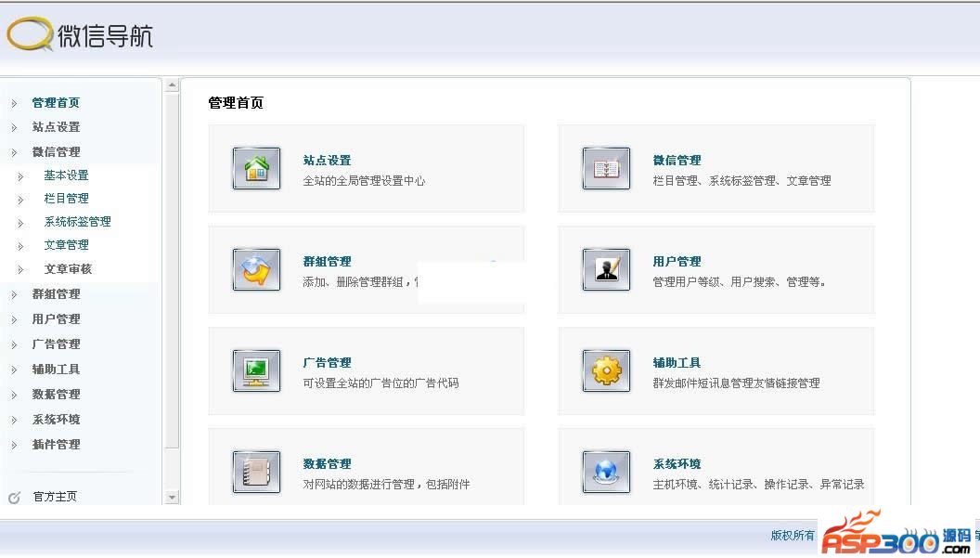Click description 全站的全局管理设置中心

(364, 181)
